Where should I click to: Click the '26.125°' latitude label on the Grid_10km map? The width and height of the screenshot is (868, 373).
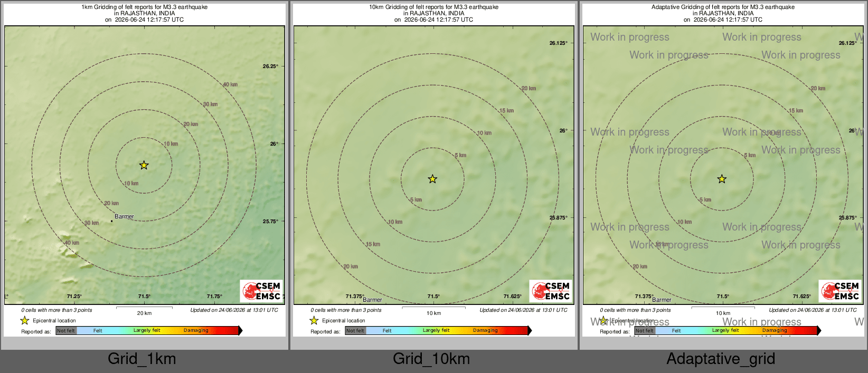click(x=559, y=43)
